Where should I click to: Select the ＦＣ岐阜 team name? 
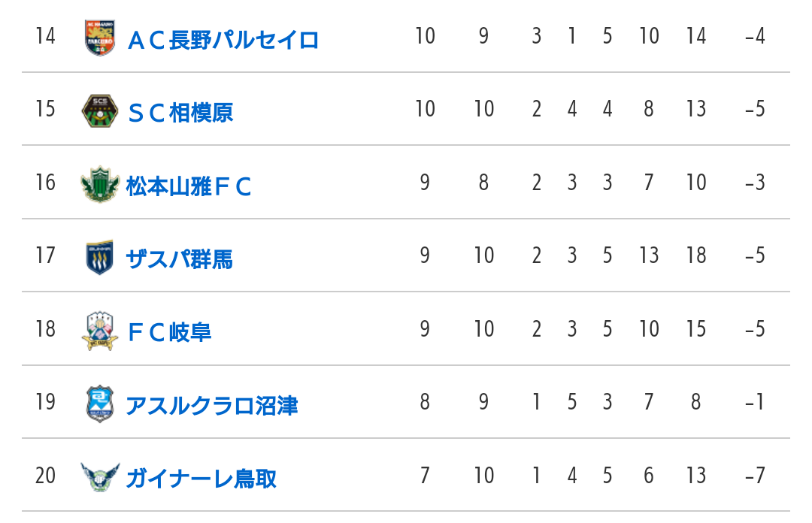(169, 332)
